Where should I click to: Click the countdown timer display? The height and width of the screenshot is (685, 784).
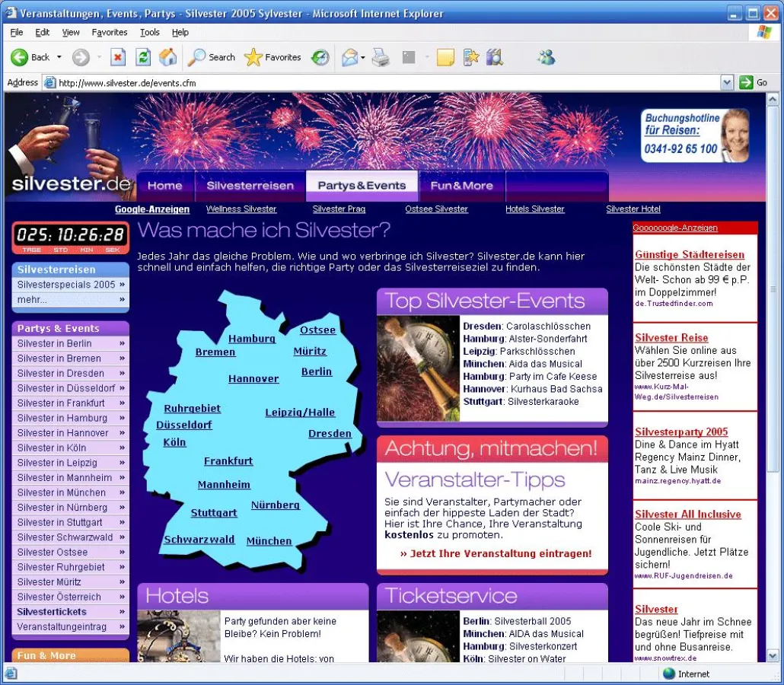[71, 238]
